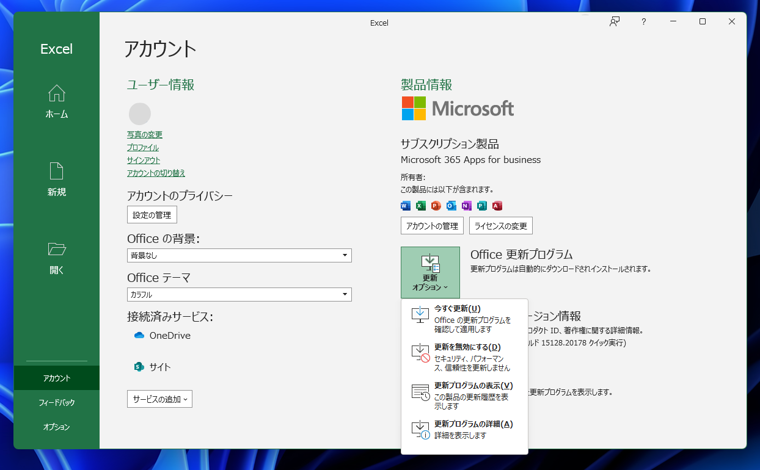Select 開く (Open) in sidebar

pyautogui.click(x=57, y=258)
